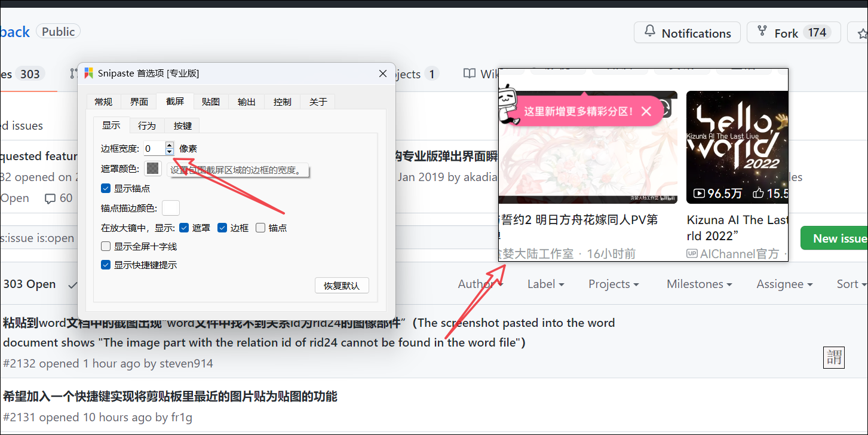Enable the 显示全屏十字线 checkbox
Image resolution: width=868 pixels, height=435 pixels.
point(105,246)
